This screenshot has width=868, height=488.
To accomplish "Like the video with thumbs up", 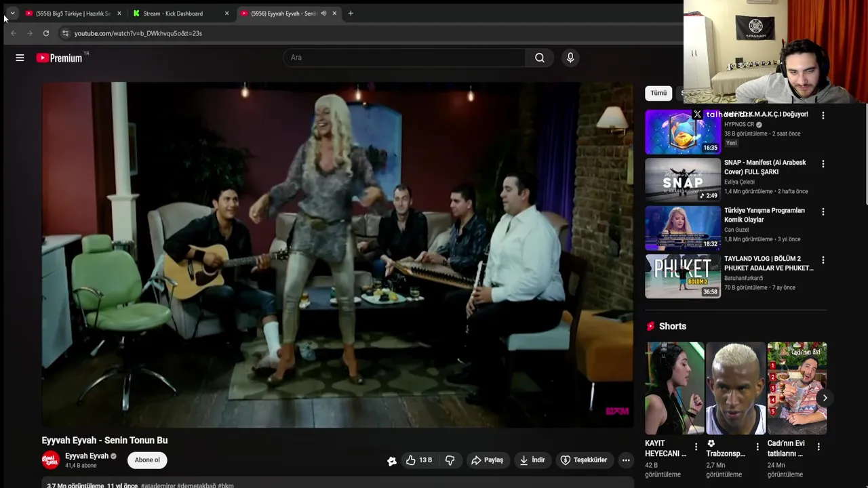I will click(419, 460).
